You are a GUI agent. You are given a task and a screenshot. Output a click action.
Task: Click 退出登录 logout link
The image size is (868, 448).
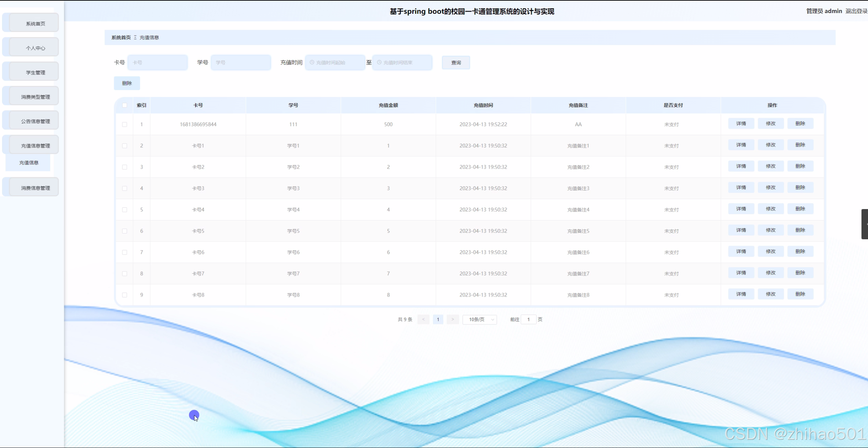[856, 11]
